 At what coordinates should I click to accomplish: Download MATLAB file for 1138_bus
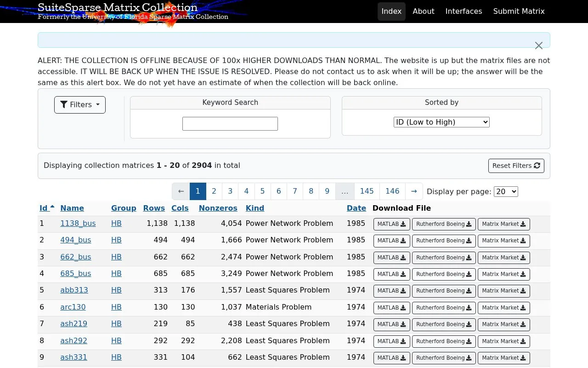(x=392, y=224)
